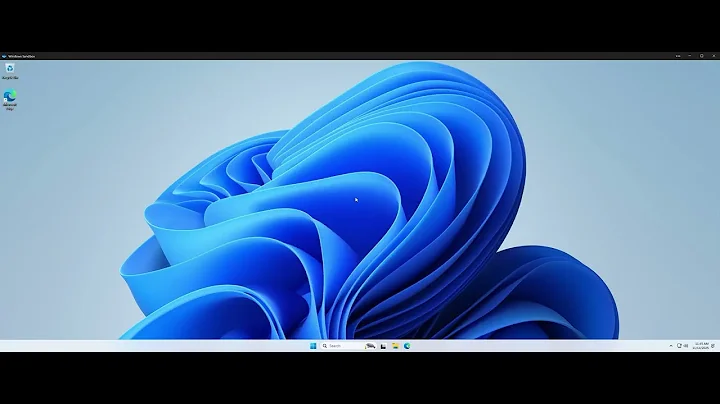Image resolution: width=720 pixels, height=404 pixels.
Task: Launch Microsoft Edge from the taskbar
Action: 407,346
